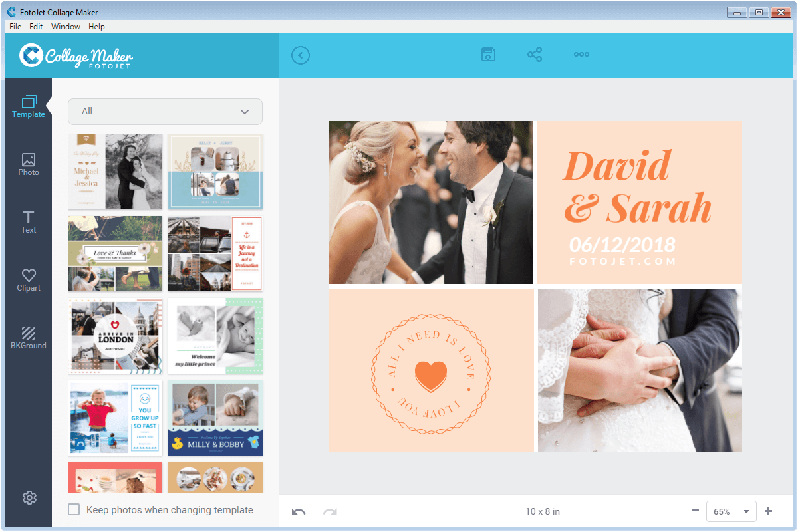
Task: Decrease zoom with the minus control
Action: tap(694, 511)
